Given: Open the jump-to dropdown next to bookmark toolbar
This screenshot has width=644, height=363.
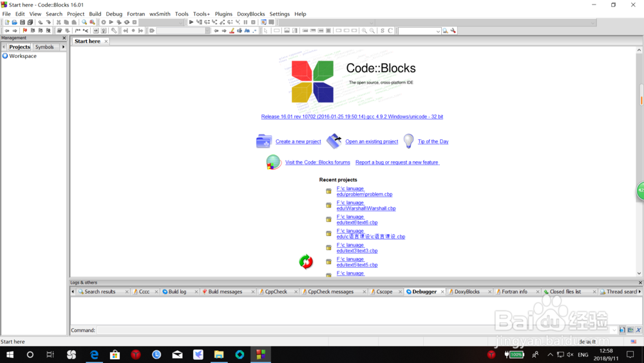Looking at the screenshot, I should tap(207, 31).
